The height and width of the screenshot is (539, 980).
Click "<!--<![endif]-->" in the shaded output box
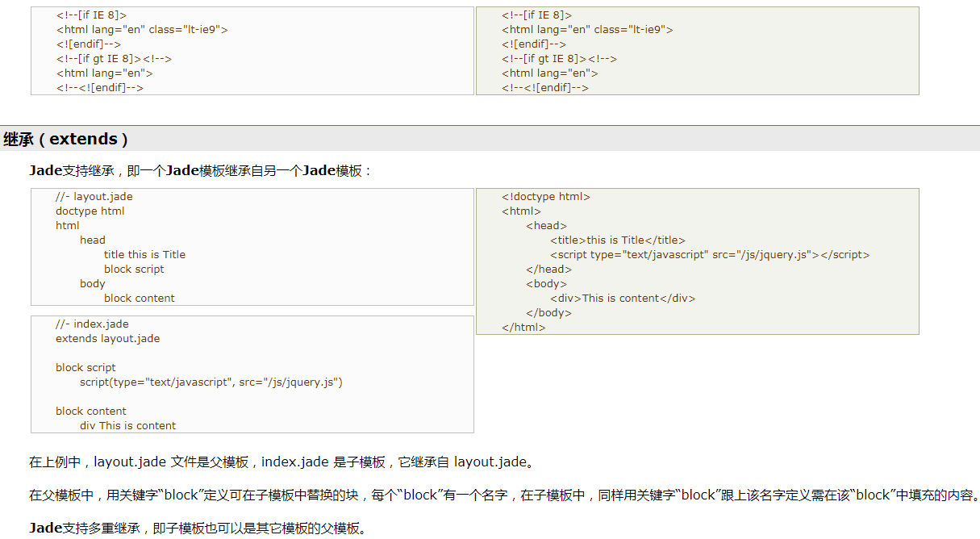pos(545,87)
